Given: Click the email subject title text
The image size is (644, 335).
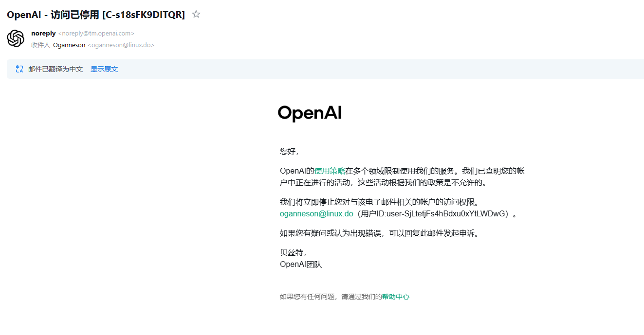Looking at the screenshot, I should coord(96,15).
